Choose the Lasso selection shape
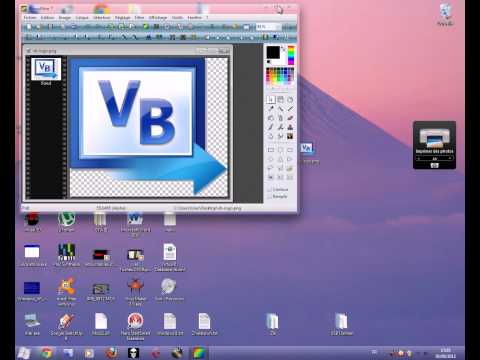This screenshot has width=480, height=360. 271,168
